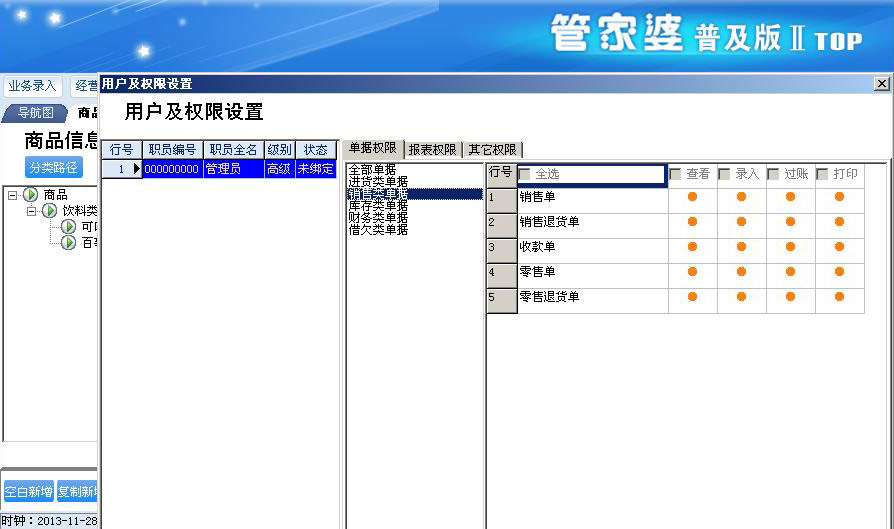
Task: Click the 过账 dot in 收款单 row
Action: pos(790,247)
